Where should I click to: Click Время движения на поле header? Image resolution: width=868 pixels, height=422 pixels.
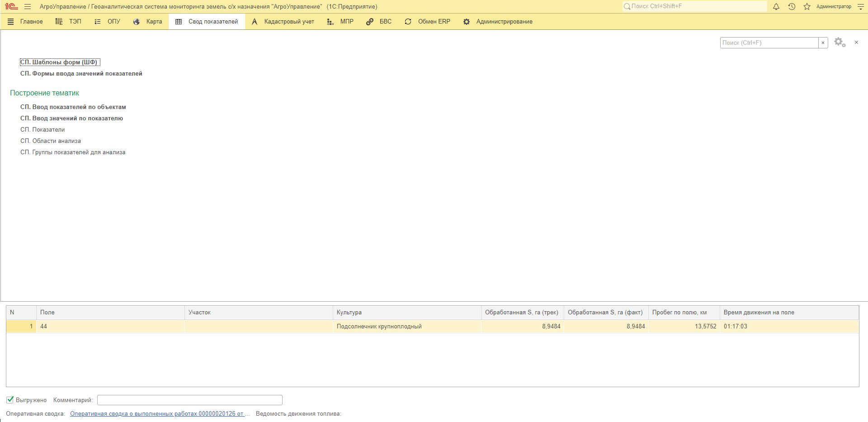pos(789,313)
